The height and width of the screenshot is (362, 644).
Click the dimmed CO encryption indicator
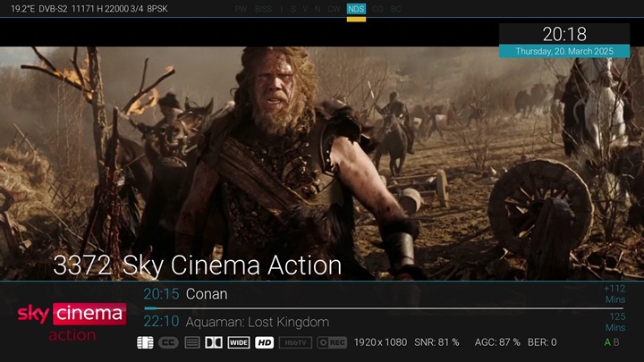click(377, 9)
